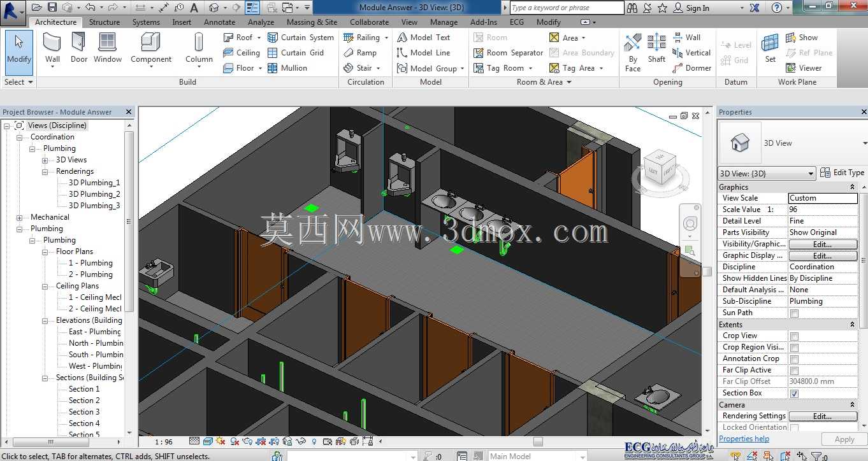Click Edit for Rendering Settings
This screenshot has width=868, height=461.
823,416
